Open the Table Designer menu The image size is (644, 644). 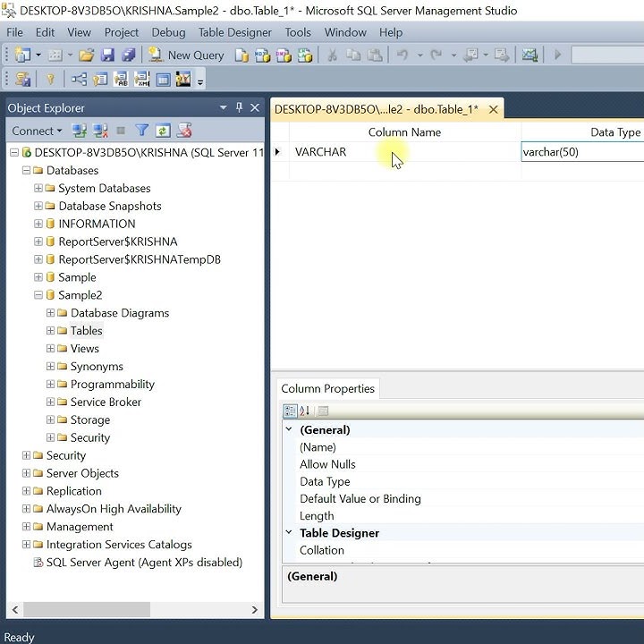[x=235, y=32]
